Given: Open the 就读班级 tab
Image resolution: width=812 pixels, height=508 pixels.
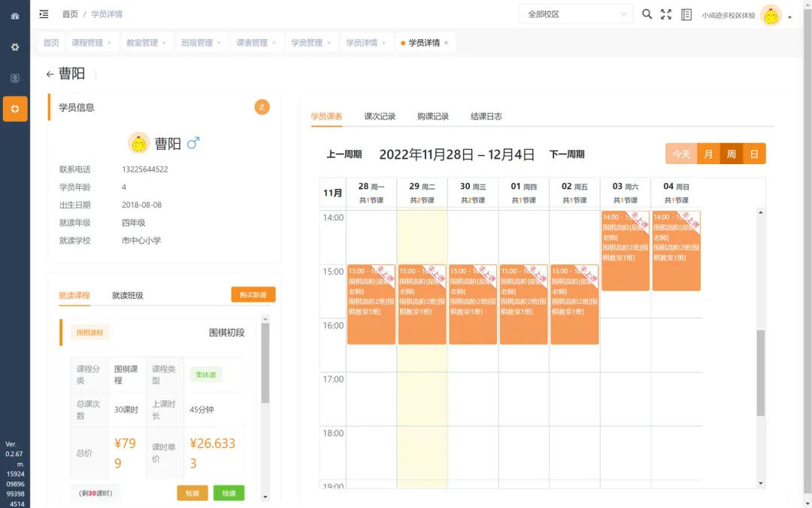Looking at the screenshot, I should tap(128, 296).
